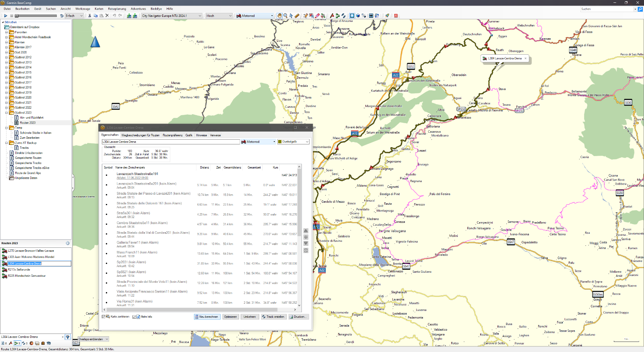This screenshot has height=352, width=644.
Task: Expand the 'Kärnten 2017' folder
Action: click(6, 47)
